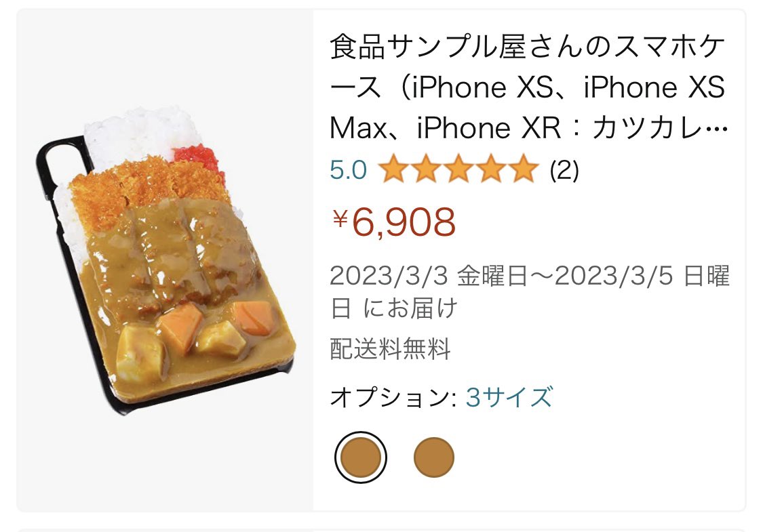Image resolution: width=763 pixels, height=532 pixels.
Task: Click the next product card edge at the bottom
Action: (381, 529)
